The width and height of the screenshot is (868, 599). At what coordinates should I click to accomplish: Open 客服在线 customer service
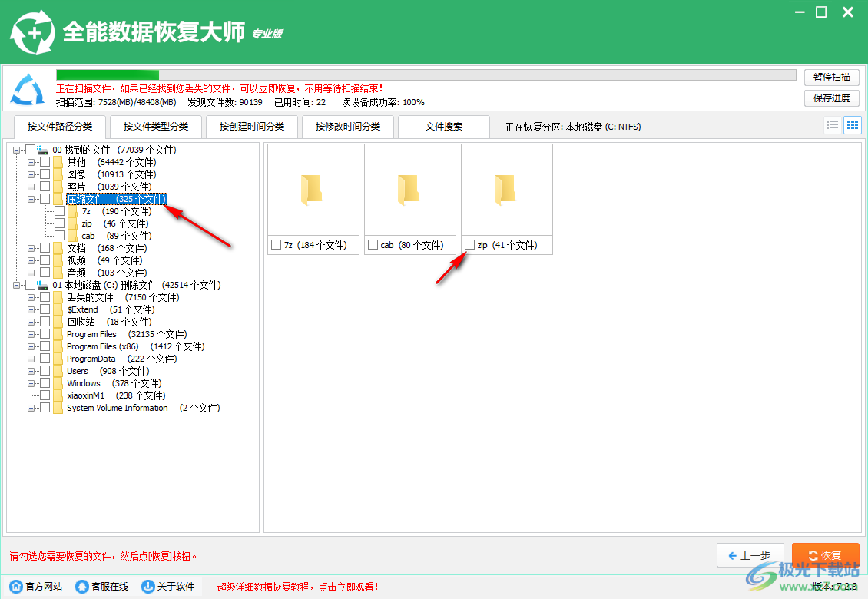point(81,586)
